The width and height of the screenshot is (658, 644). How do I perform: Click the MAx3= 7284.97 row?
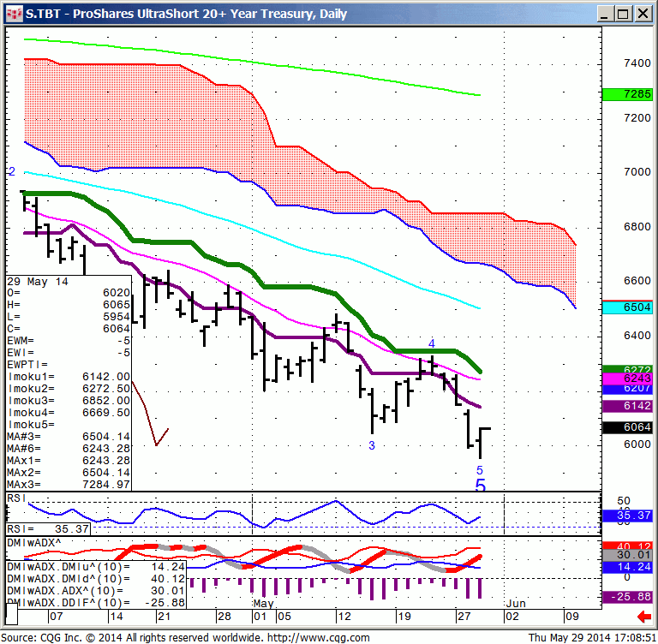click(x=69, y=485)
